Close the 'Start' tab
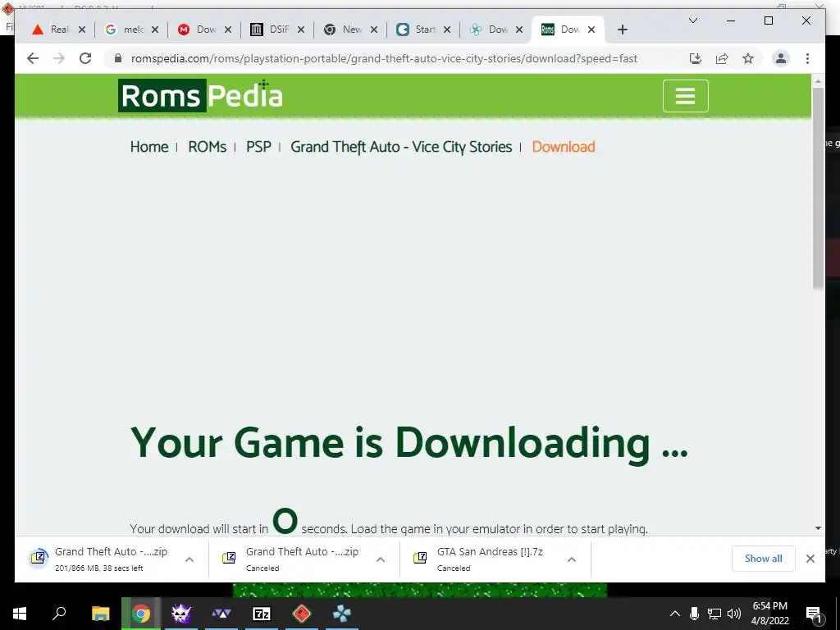The image size is (840, 630). pyautogui.click(x=447, y=30)
